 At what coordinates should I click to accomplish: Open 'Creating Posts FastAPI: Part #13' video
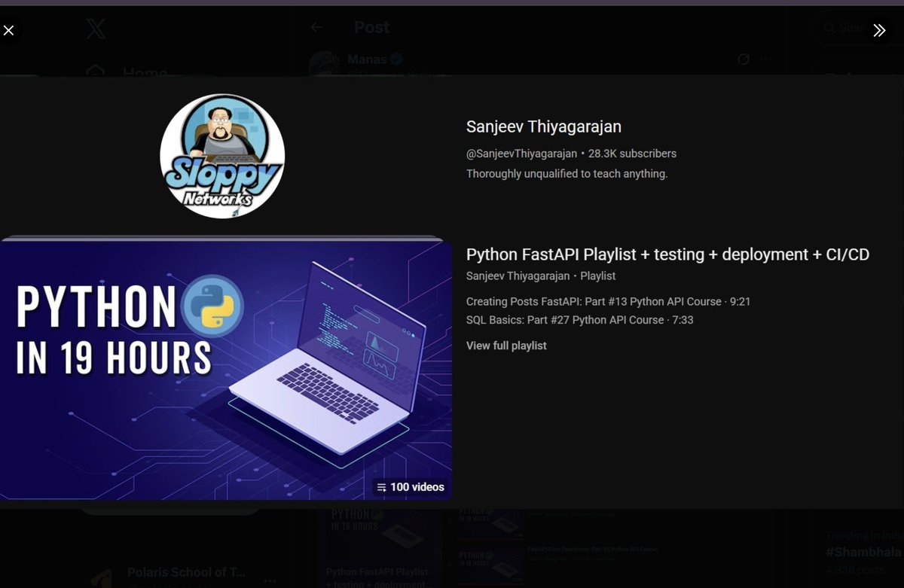(608, 301)
